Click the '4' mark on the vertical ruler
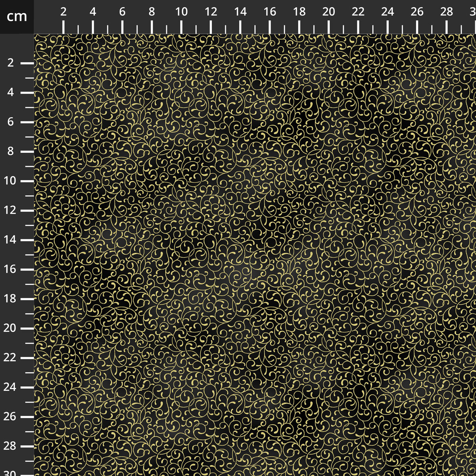The height and width of the screenshot is (476, 476). [x=11, y=92]
